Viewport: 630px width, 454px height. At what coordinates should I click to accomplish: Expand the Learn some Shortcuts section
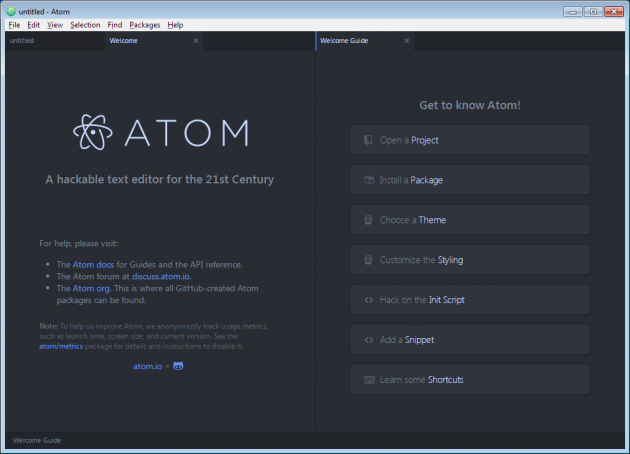[470, 380]
